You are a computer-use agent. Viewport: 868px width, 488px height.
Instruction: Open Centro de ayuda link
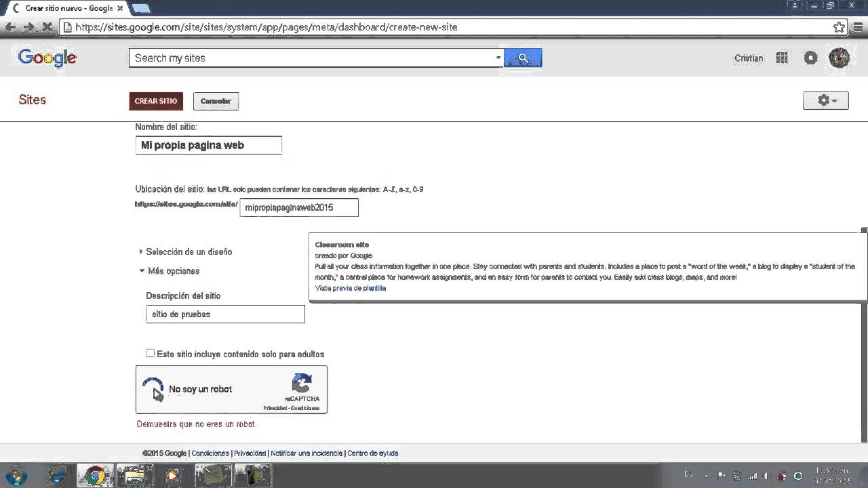pos(373,453)
